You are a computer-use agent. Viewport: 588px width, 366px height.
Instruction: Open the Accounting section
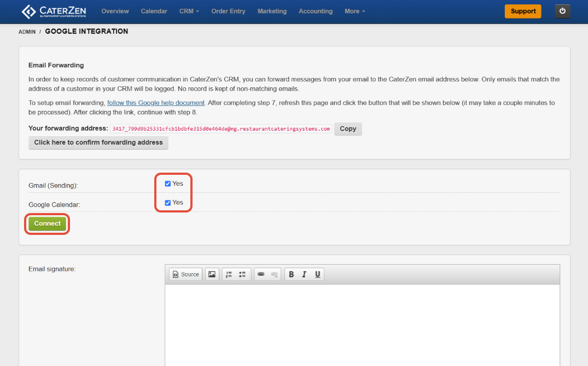pos(316,11)
